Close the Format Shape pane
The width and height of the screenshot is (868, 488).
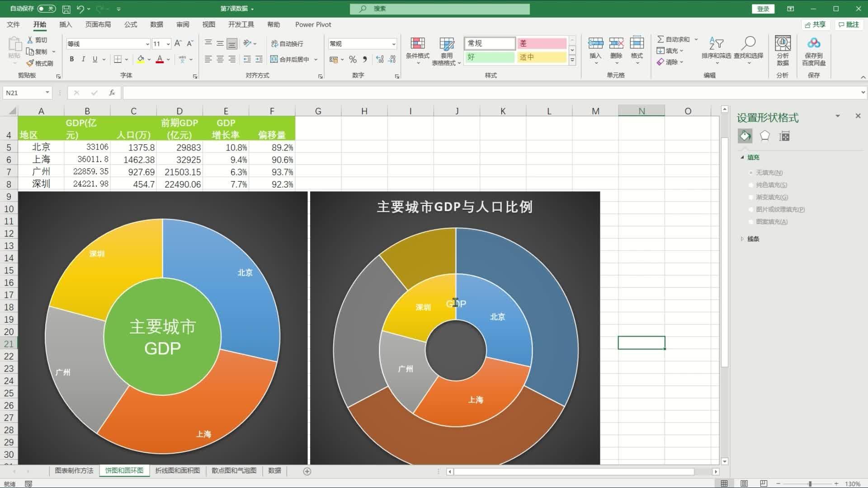(x=858, y=116)
